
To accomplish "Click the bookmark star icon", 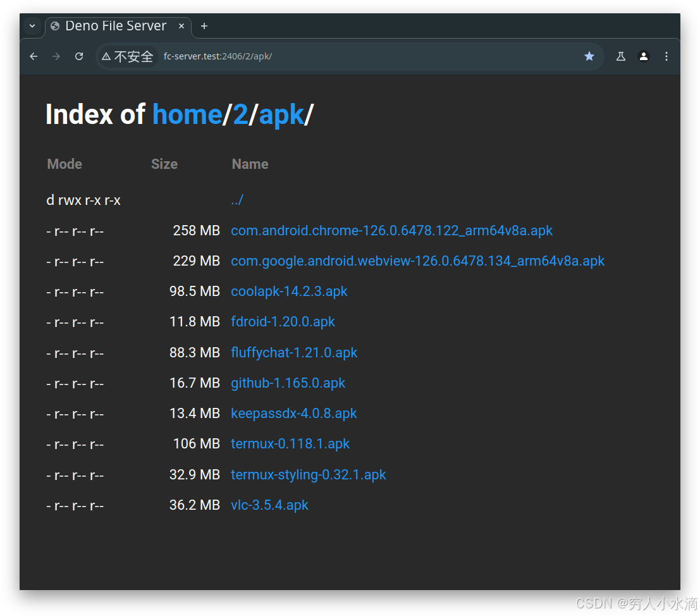I will [x=589, y=56].
